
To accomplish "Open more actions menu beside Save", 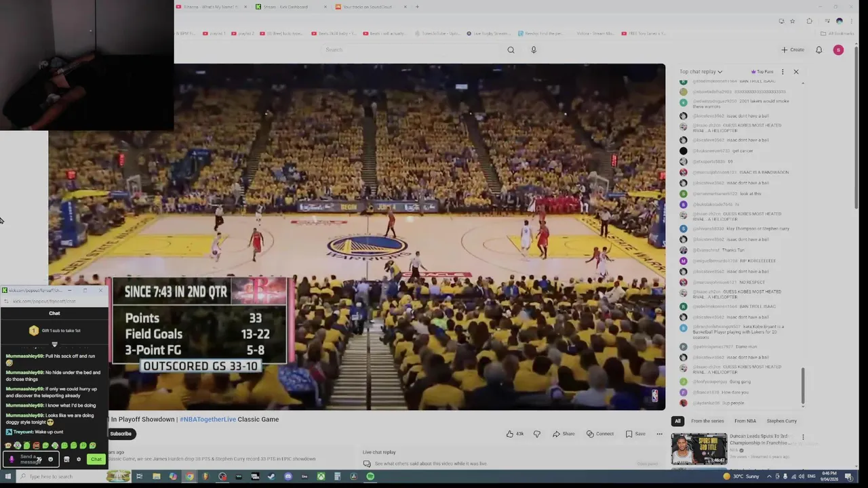I will [x=659, y=434].
